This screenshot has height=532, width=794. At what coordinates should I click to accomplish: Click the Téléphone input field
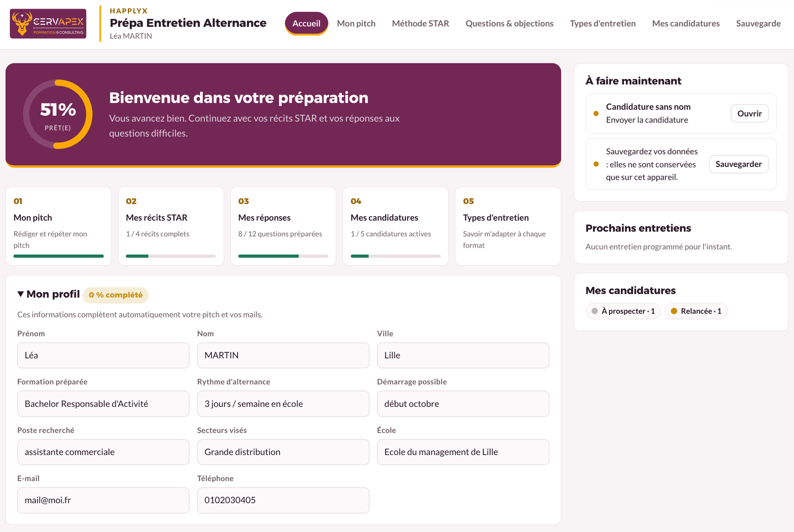[x=283, y=500]
